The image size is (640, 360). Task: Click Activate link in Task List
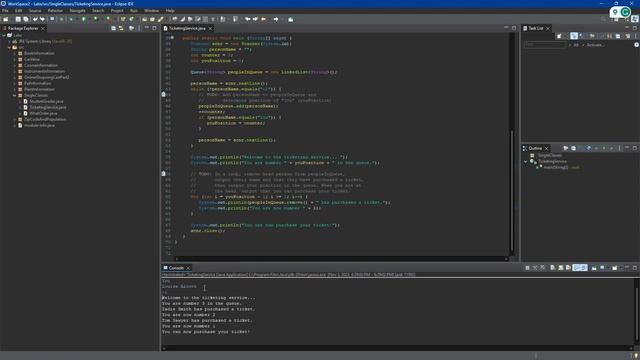click(x=595, y=44)
